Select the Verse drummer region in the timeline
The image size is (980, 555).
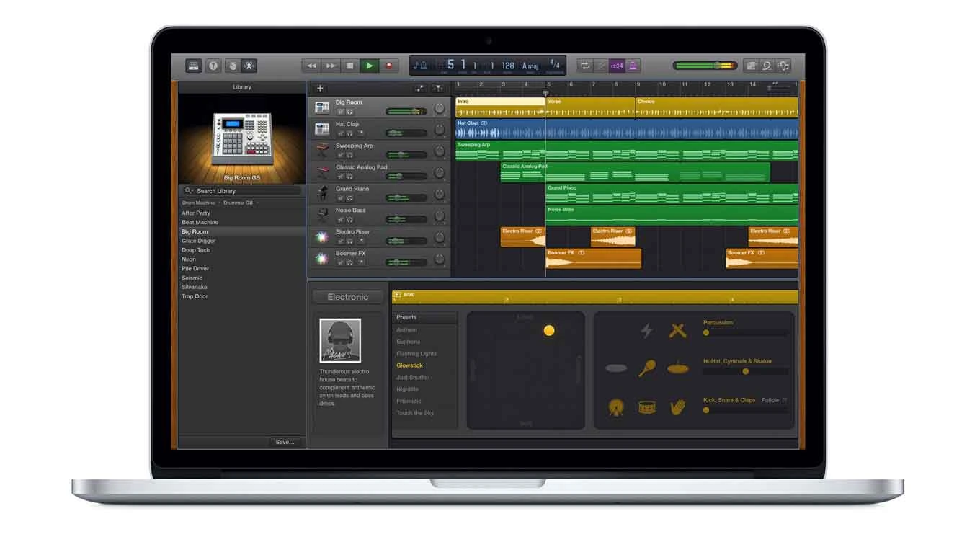tap(590, 107)
